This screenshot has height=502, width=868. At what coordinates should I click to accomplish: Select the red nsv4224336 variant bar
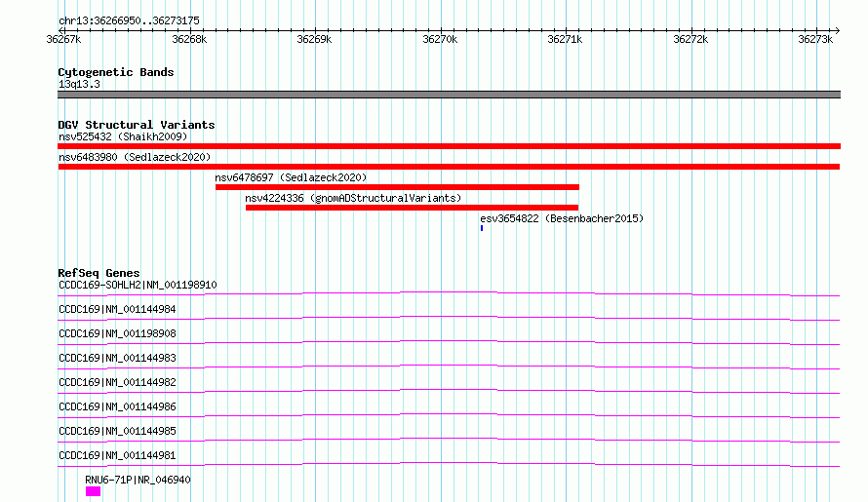[412, 208]
